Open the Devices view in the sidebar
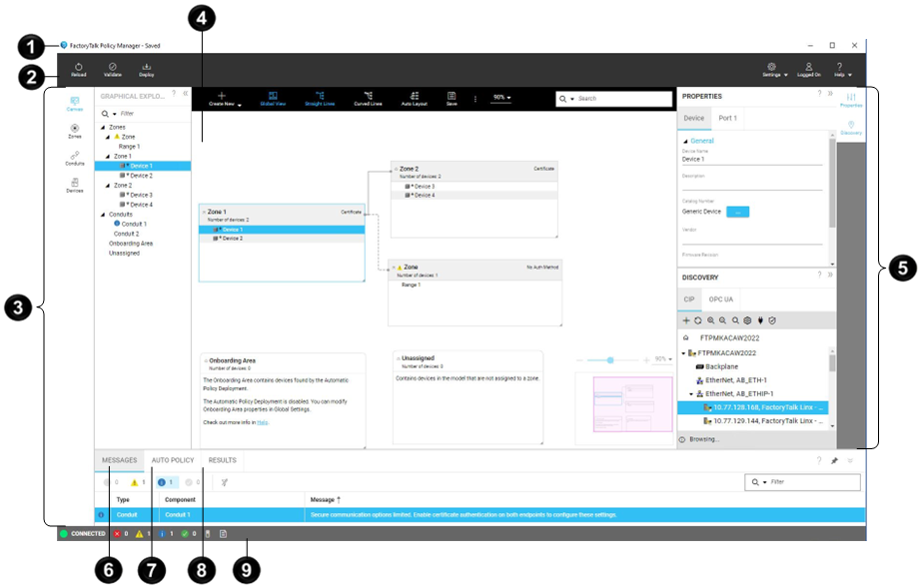Image resolution: width=921 pixels, height=588 pixels. click(x=75, y=186)
